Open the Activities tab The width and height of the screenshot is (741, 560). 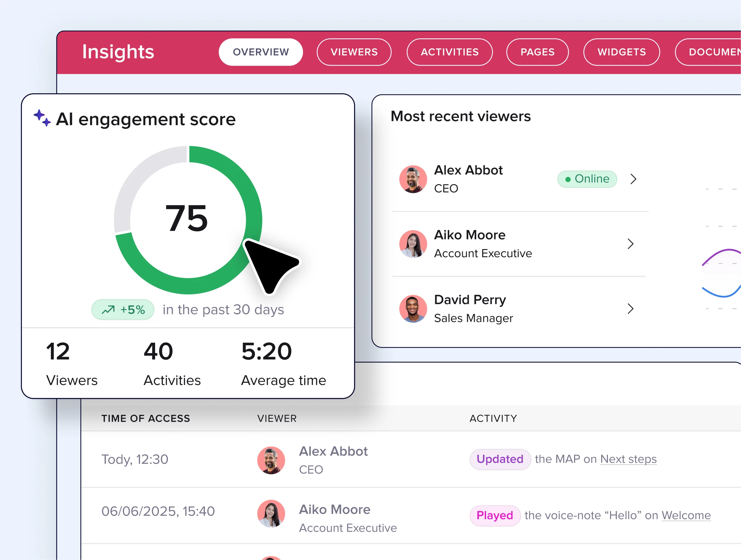point(449,52)
